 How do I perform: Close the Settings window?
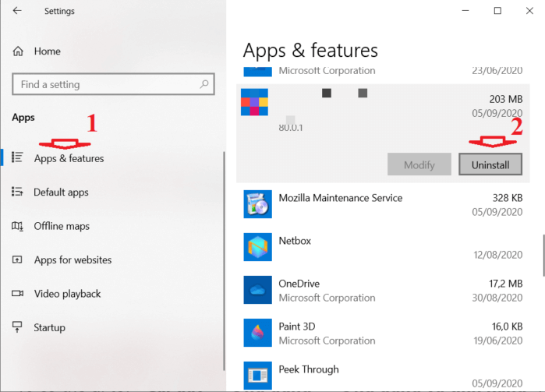pyautogui.click(x=529, y=11)
